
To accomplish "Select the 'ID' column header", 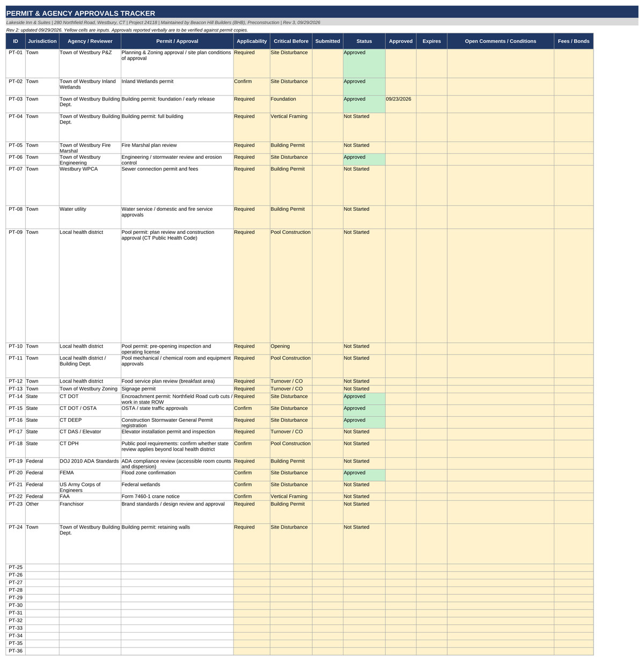I will [16, 41].
